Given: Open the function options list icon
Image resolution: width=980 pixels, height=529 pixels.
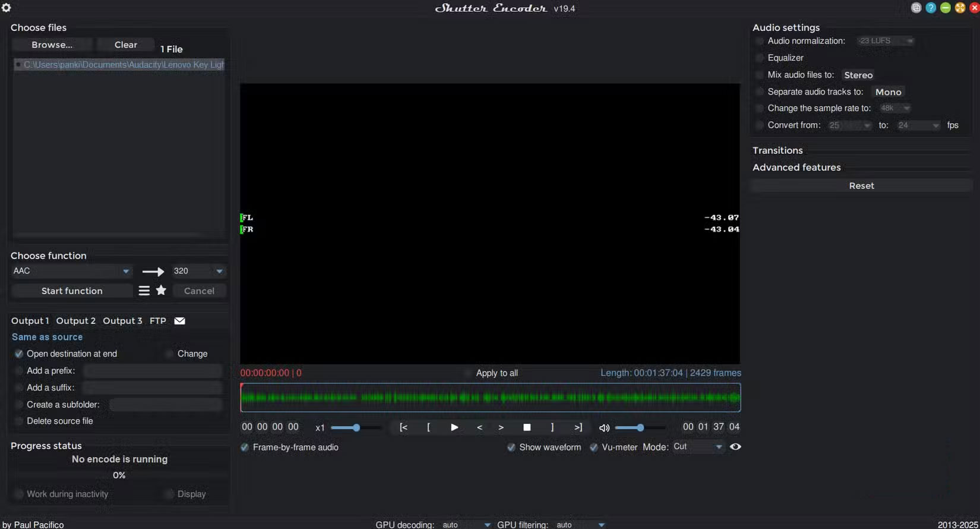Looking at the screenshot, I should [x=144, y=291].
